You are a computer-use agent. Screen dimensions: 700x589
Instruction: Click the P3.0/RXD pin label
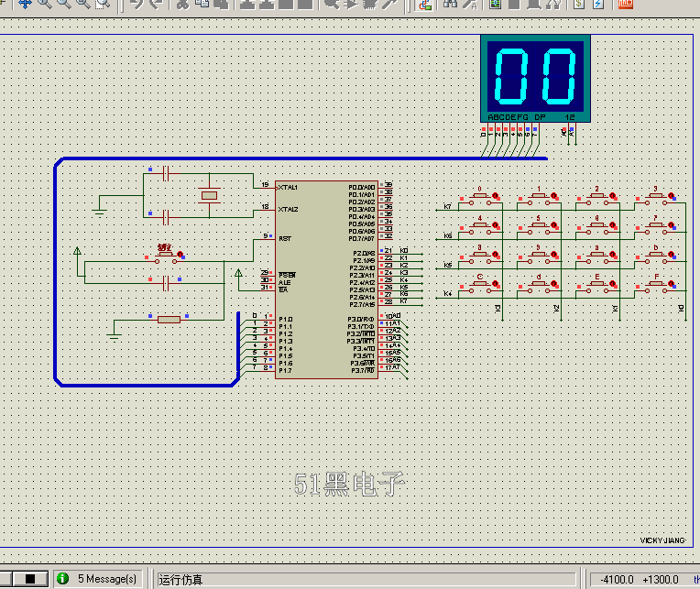[x=361, y=320]
